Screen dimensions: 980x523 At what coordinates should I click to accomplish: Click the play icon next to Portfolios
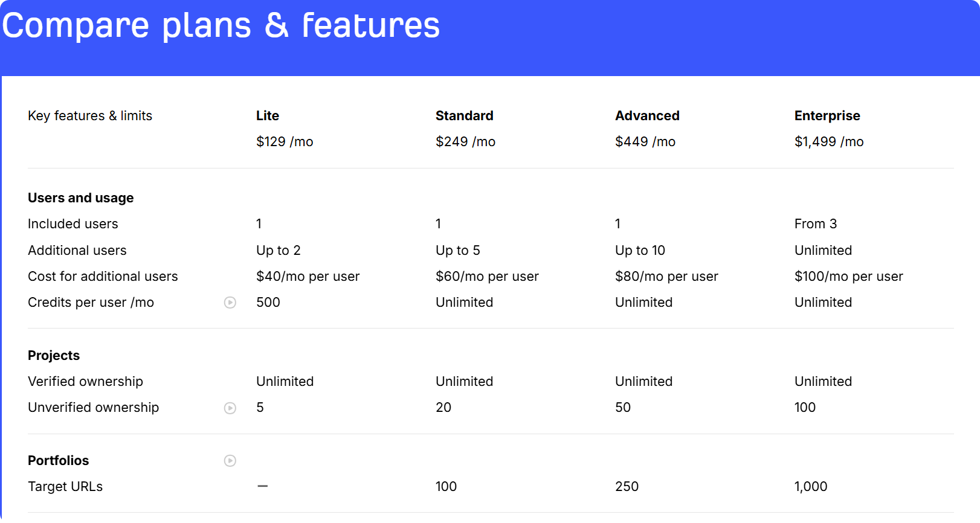pos(230,461)
